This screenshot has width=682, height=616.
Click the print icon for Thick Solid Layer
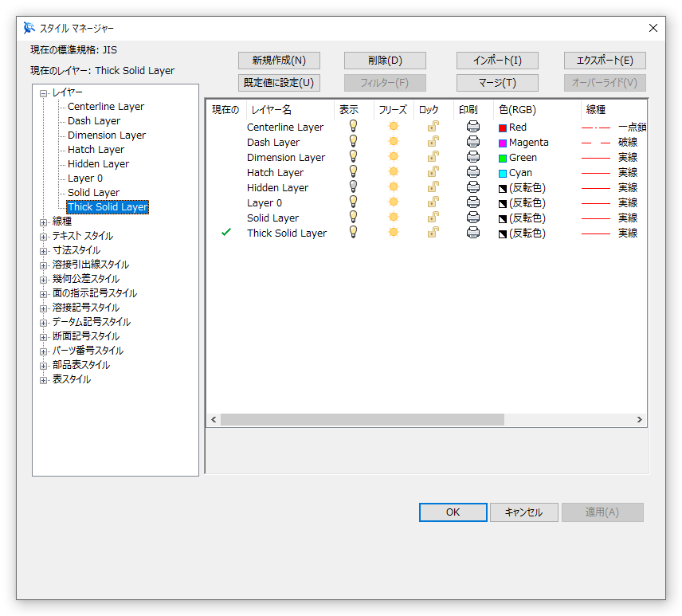472,233
